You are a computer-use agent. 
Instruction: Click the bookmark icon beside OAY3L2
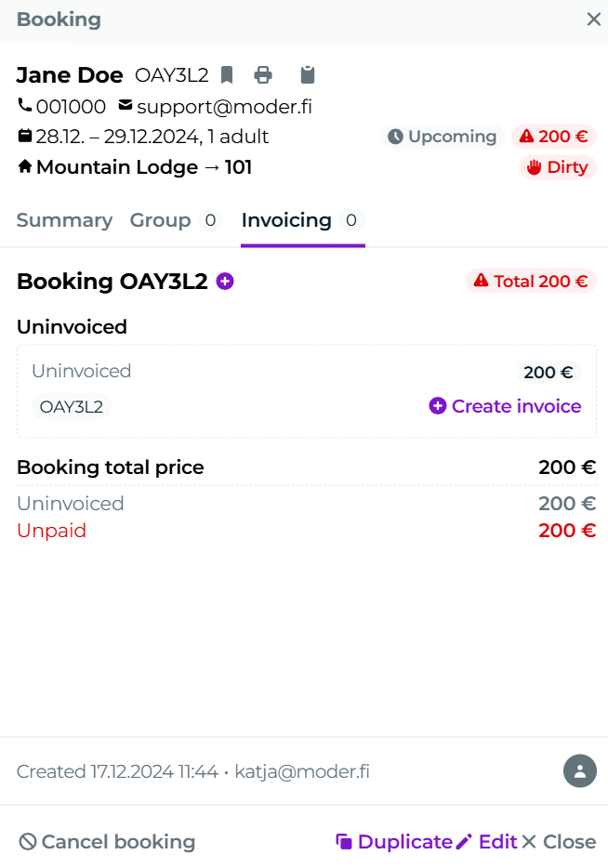point(227,75)
